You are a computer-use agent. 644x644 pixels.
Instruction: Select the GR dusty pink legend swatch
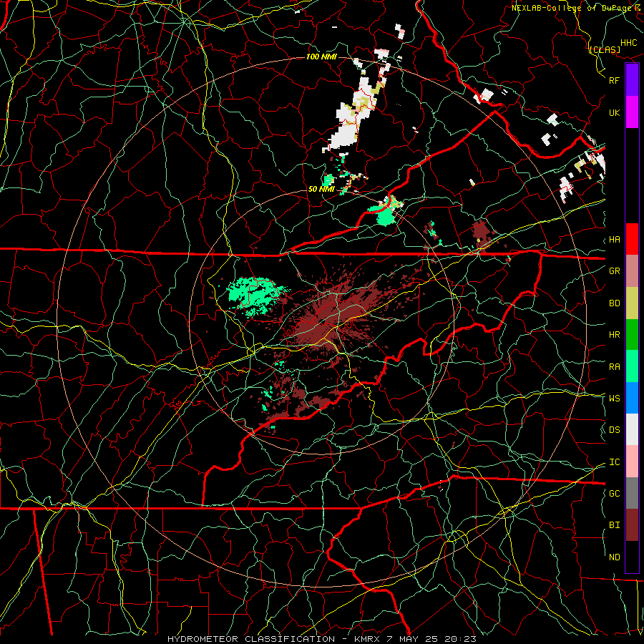coord(632,271)
